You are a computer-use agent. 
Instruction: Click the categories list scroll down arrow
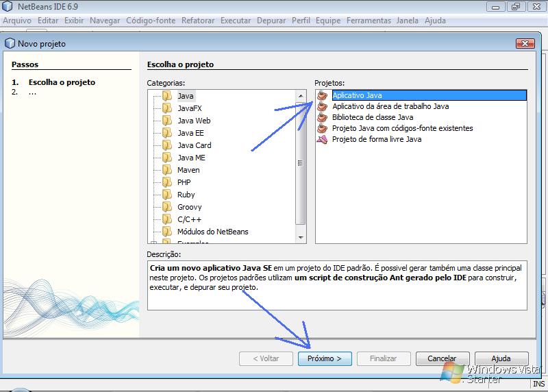click(301, 238)
